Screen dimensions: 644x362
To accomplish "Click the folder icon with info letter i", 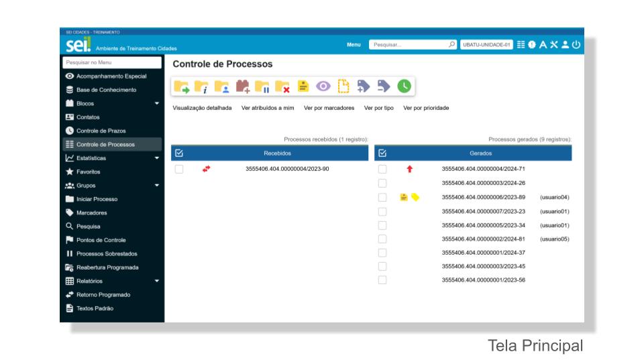I will [201, 86].
